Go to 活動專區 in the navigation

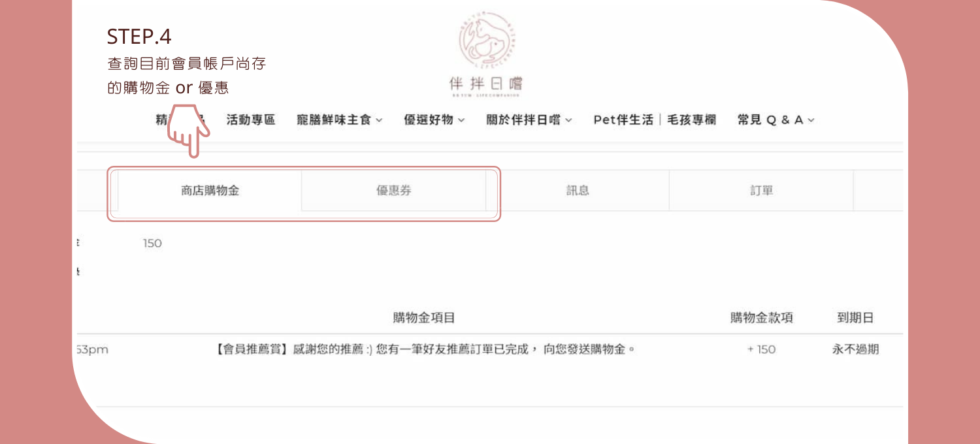(251, 120)
